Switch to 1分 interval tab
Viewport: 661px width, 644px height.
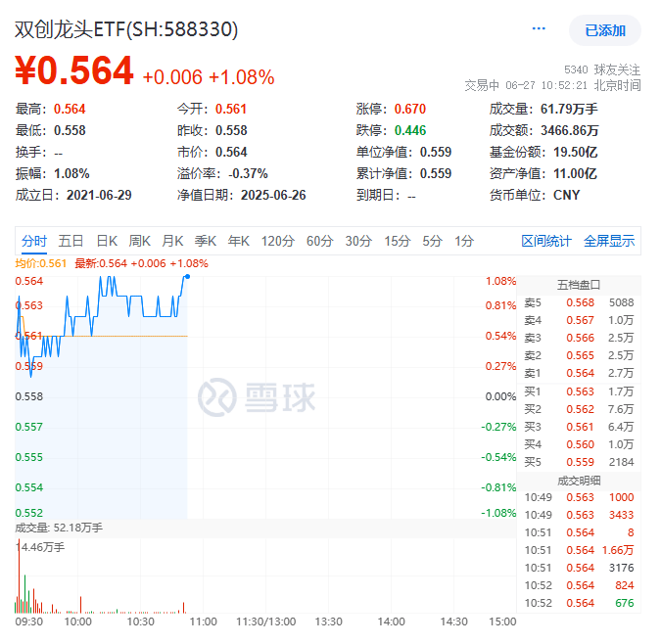(464, 241)
